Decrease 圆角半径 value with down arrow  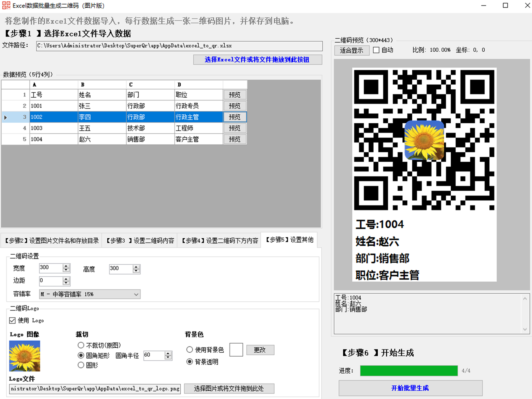tap(168, 357)
